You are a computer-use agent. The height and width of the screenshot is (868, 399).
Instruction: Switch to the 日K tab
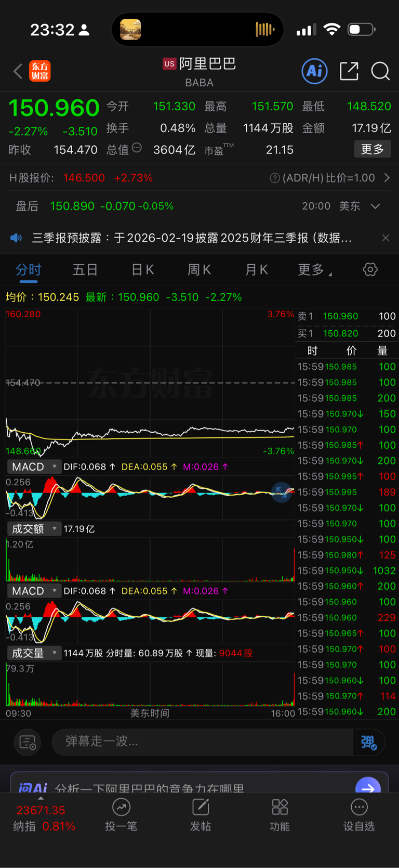[142, 269]
